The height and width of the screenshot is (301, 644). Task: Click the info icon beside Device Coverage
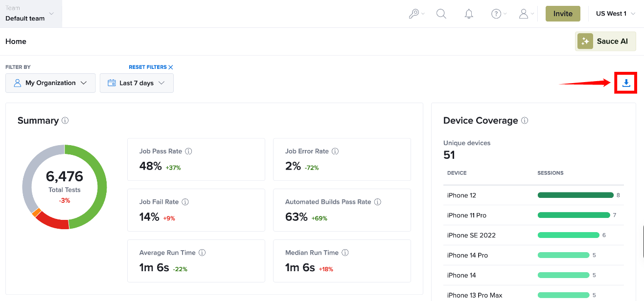tap(525, 120)
